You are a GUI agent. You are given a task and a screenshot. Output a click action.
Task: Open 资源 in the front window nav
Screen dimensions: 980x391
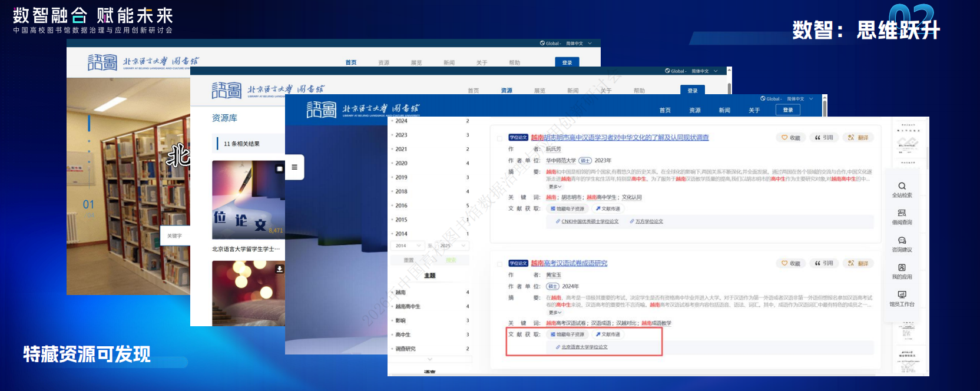click(x=695, y=110)
